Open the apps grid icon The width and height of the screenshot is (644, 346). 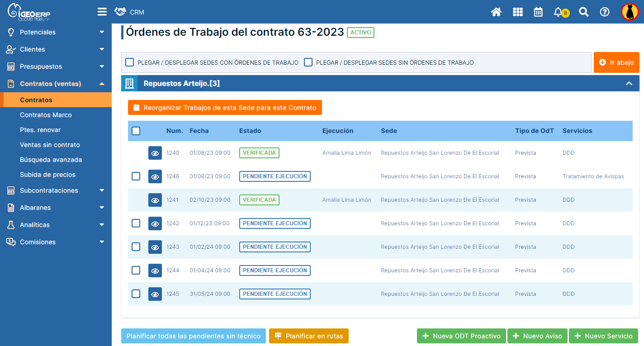tap(517, 12)
